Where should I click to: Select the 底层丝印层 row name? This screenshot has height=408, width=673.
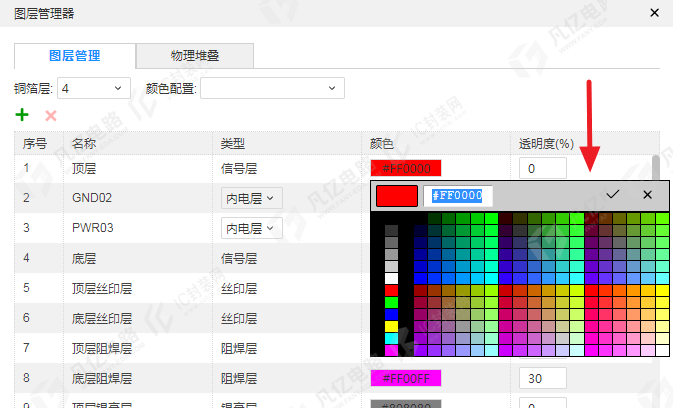[102, 319]
